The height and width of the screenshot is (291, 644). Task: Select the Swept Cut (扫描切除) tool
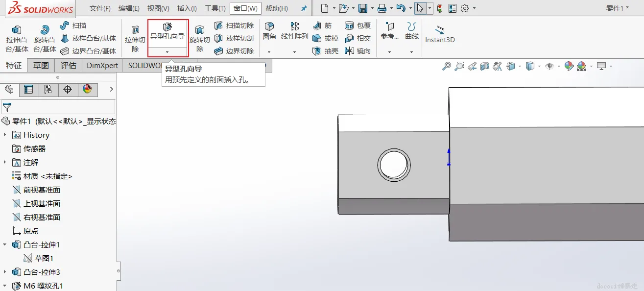point(234,25)
